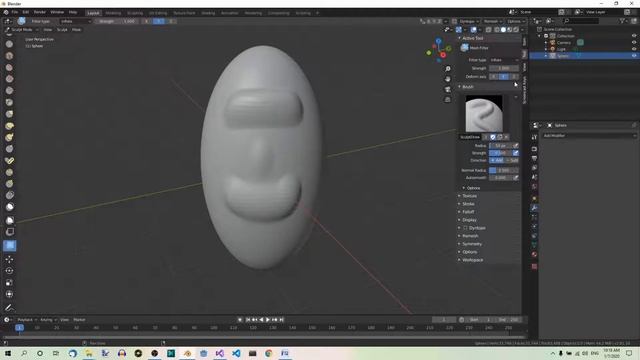The width and height of the screenshot is (640, 360).
Task: Open the Texture properties checker tab
Action: pos(534,266)
